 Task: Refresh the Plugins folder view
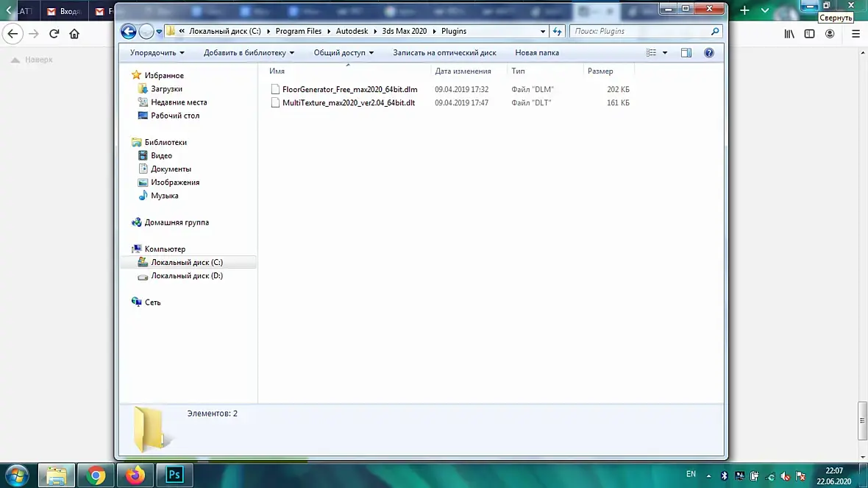(x=558, y=31)
